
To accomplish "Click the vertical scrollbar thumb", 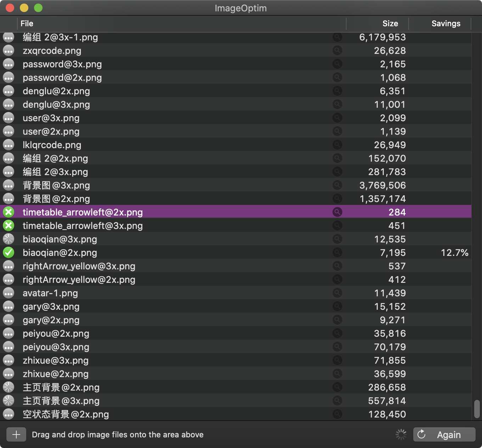I will pyautogui.click(x=477, y=409).
